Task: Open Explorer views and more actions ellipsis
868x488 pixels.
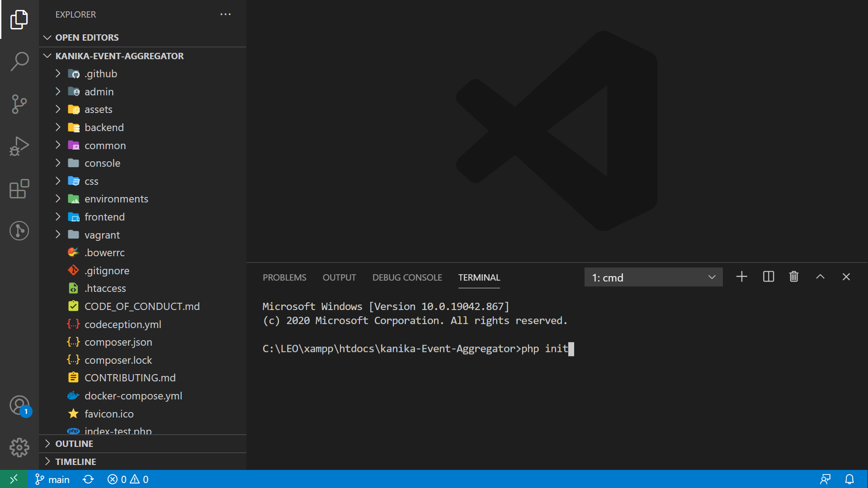Action: click(x=226, y=14)
